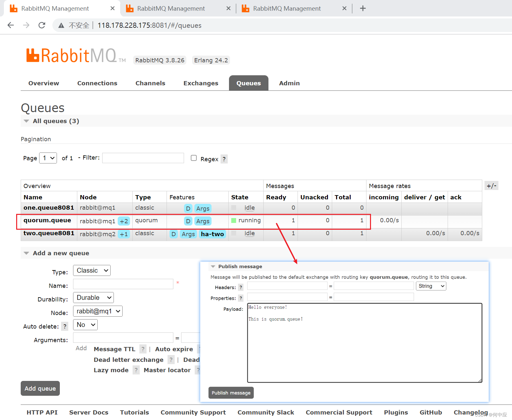This screenshot has height=420, width=512.
Task: Open Dead letter exchange help icon
Action: coord(171,360)
